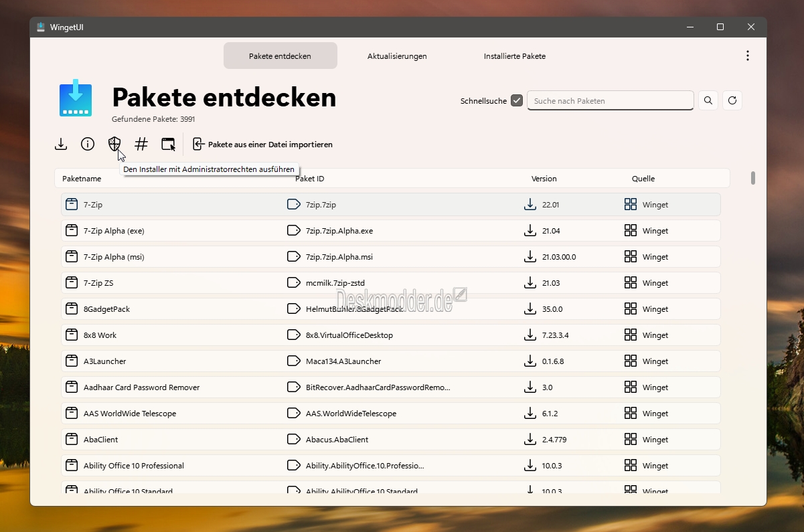Click version download icon beside 2.4.779
This screenshot has width=804, height=532.
click(x=530, y=439)
